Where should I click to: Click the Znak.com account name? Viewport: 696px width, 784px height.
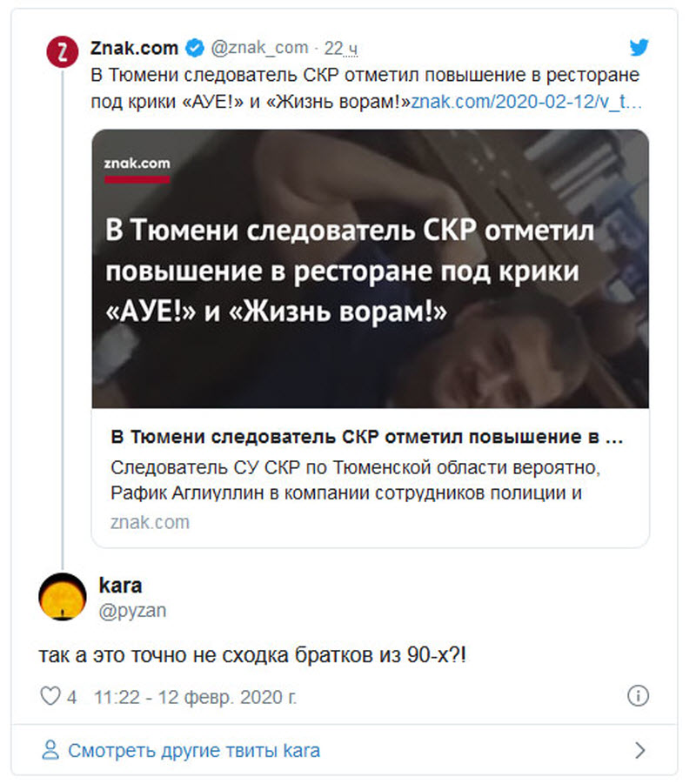[134, 48]
